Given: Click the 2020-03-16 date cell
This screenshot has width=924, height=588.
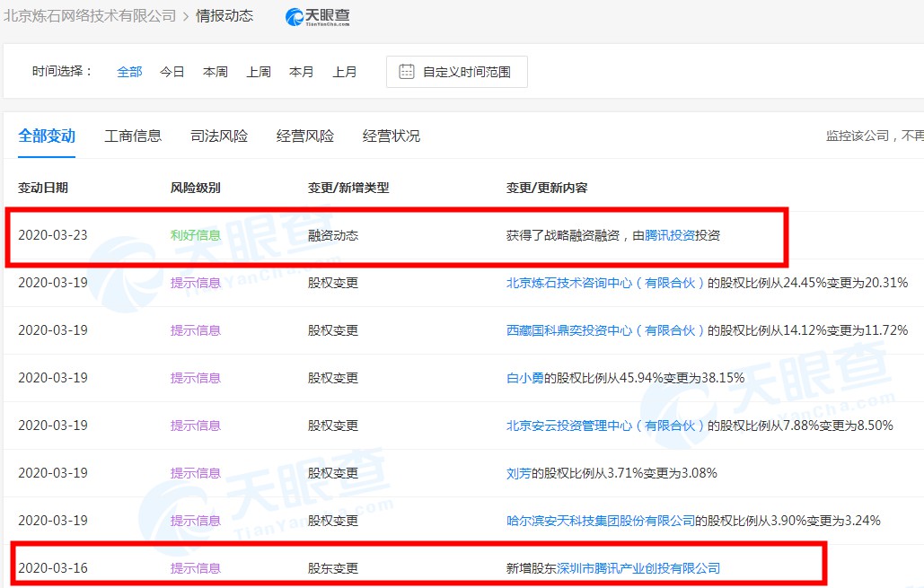Looking at the screenshot, I should click(52, 568).
